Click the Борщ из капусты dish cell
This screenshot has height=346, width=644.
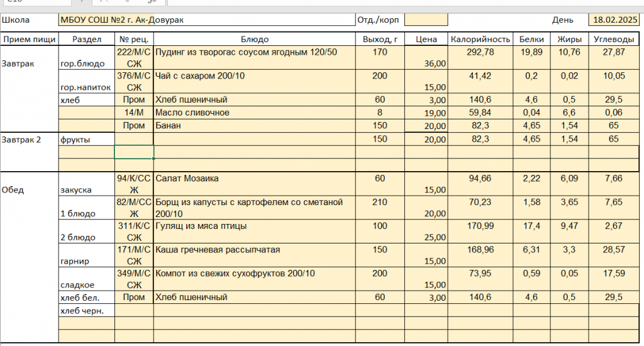(253, 208)
